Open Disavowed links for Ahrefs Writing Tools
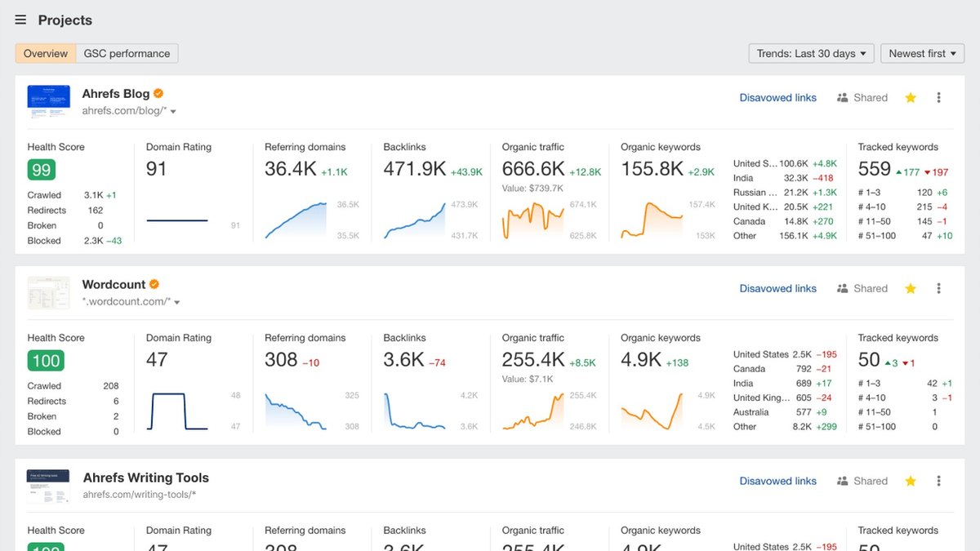980x551 pixels. (x=778, y=482)
